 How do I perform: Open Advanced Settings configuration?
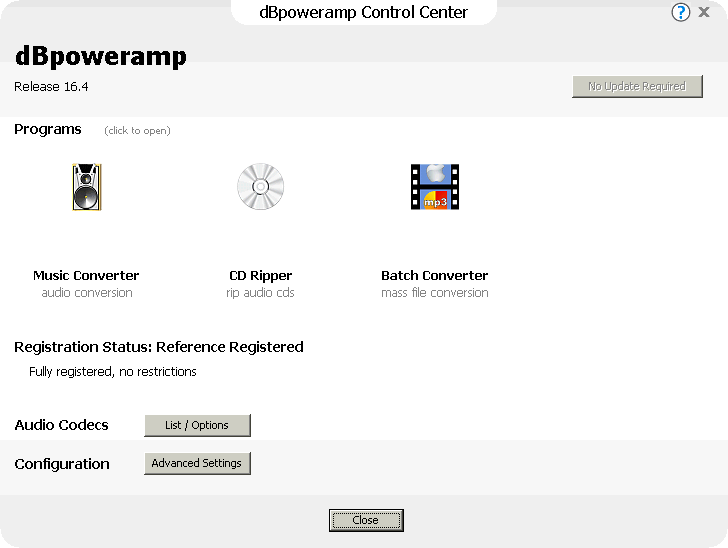coord(197,463)
